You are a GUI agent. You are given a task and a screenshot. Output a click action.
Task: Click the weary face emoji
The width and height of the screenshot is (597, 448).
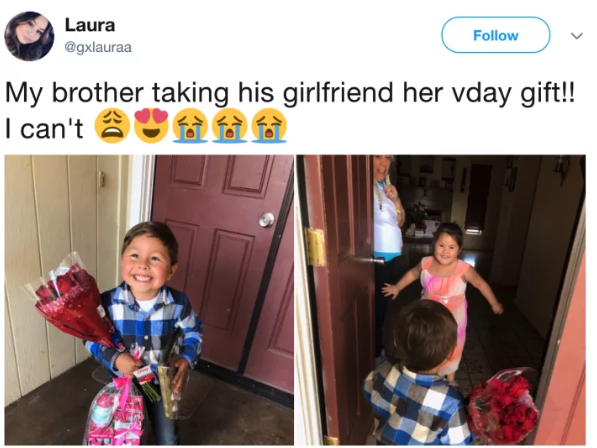coord(112,126)
